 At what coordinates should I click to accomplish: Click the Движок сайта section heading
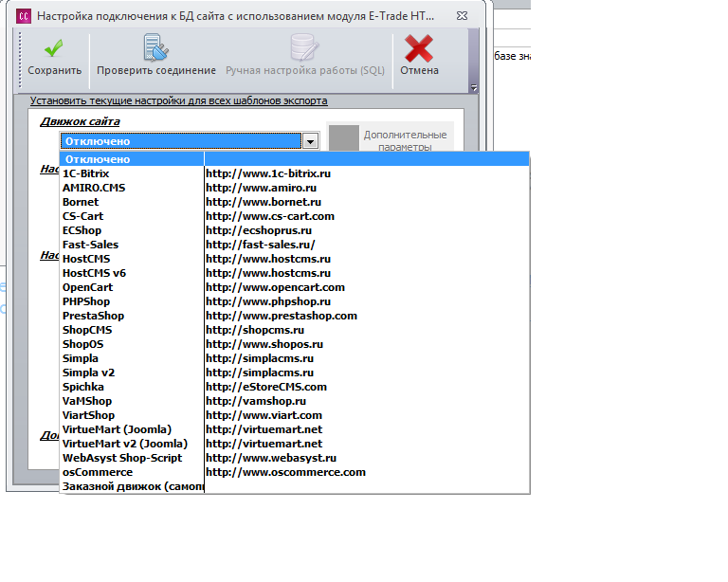(x=80, y=121)
